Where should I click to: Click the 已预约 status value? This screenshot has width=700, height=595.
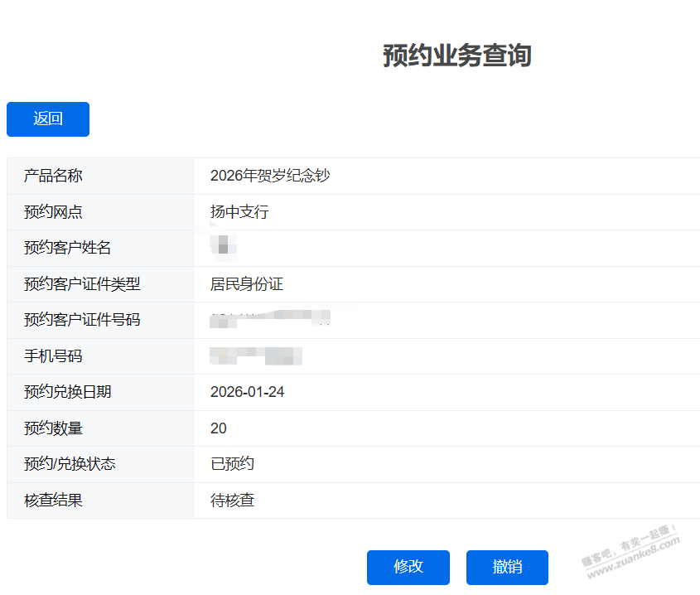pos(233,464)
